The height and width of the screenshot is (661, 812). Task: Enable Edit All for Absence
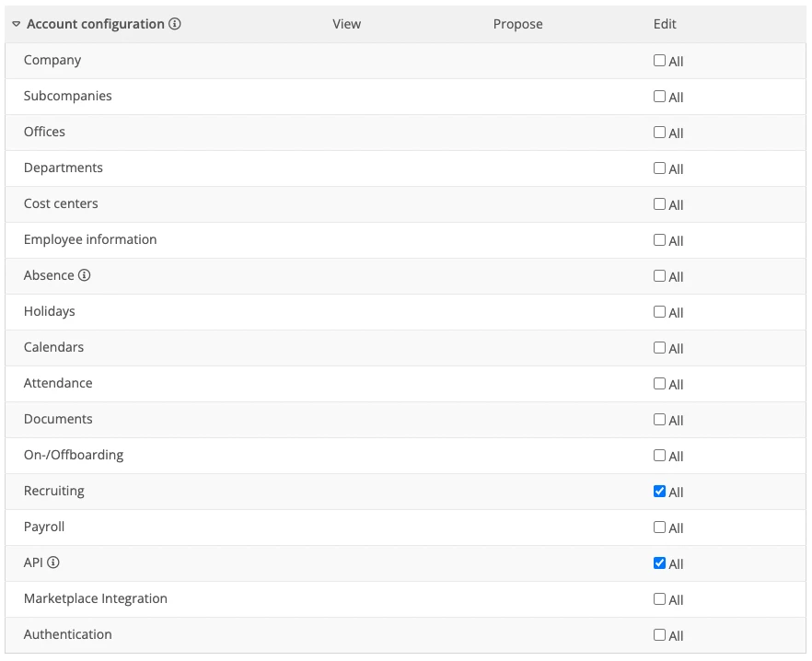[659, 275]
